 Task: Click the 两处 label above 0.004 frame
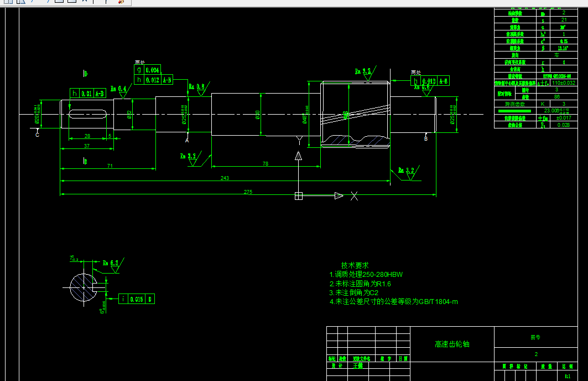point(140,63)
